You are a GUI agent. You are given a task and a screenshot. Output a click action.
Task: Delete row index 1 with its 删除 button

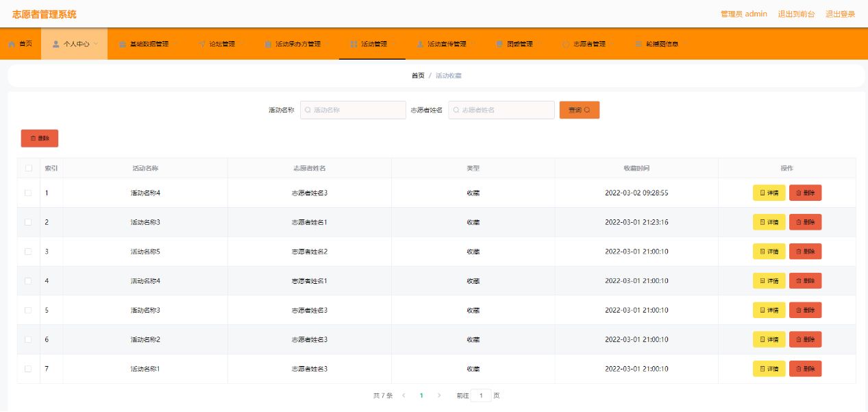806,193
